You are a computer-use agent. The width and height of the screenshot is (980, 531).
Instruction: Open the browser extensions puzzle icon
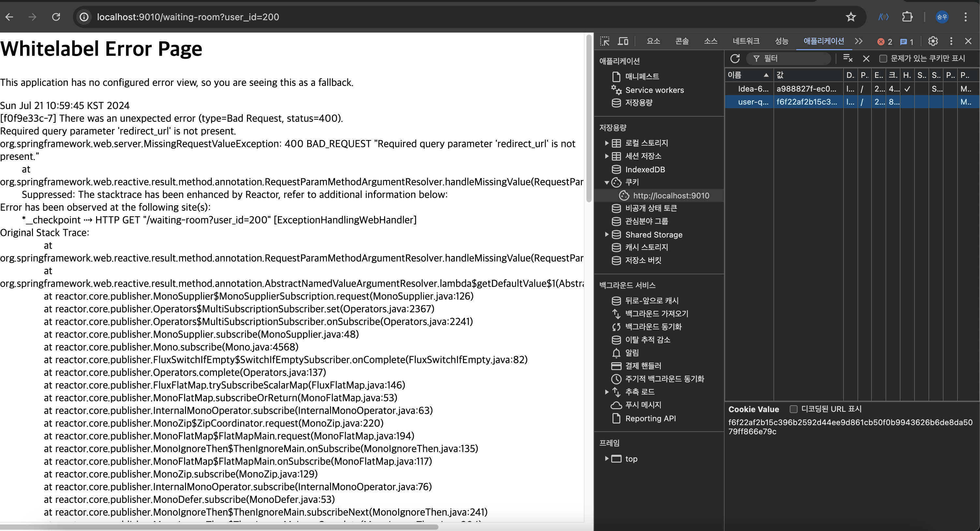click(907, 17)
